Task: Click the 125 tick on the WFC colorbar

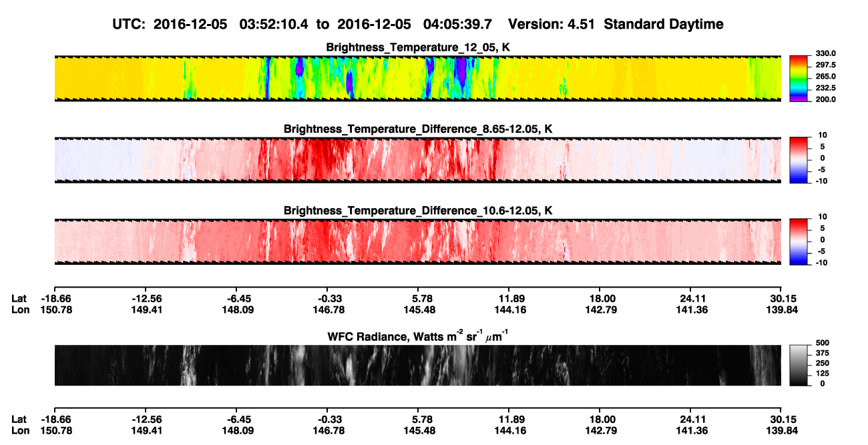Action: tap(823, 374)
